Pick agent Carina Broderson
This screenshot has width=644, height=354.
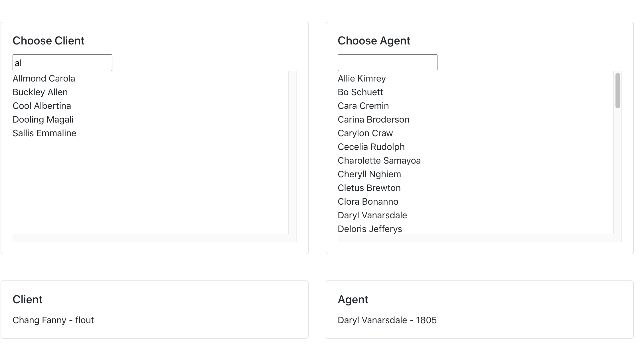pos(373,119)
